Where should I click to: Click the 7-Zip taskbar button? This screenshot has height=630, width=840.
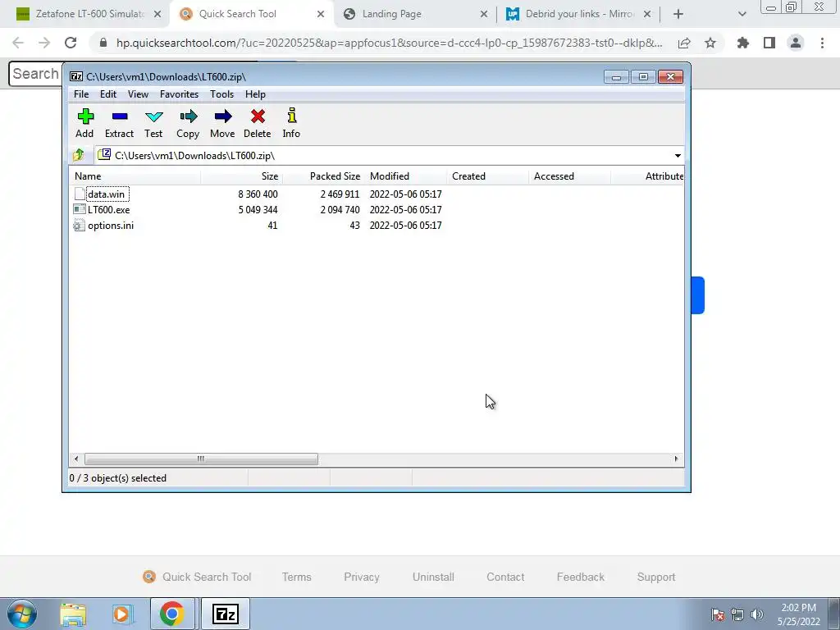(x=225, y=614)
